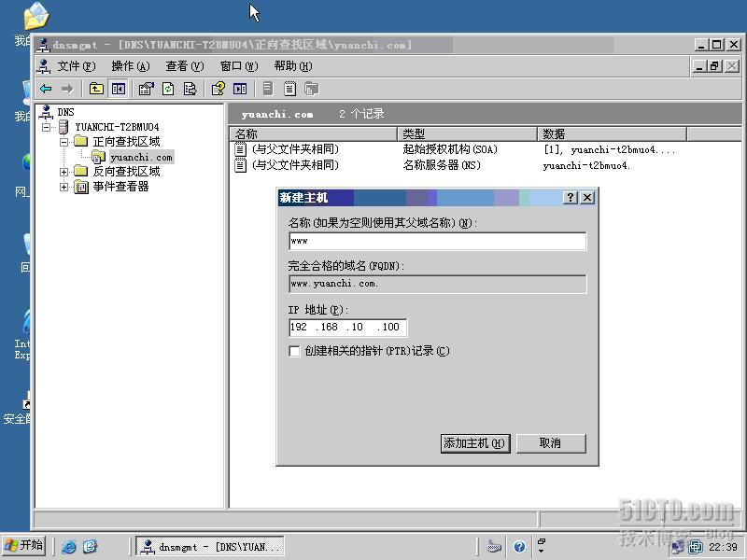This screenshot has height=560, width=747.
Task: Click the second quick launch icon
Action: [x=90, y=547]
